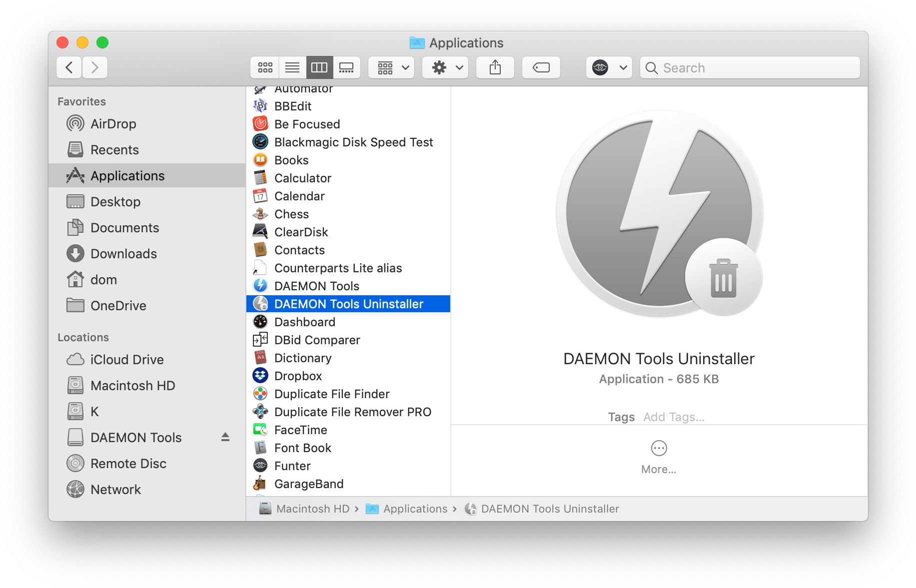The image size is (916, 588).
Task: Select the Dashboard app icon
Action: [x=260, y=322]
